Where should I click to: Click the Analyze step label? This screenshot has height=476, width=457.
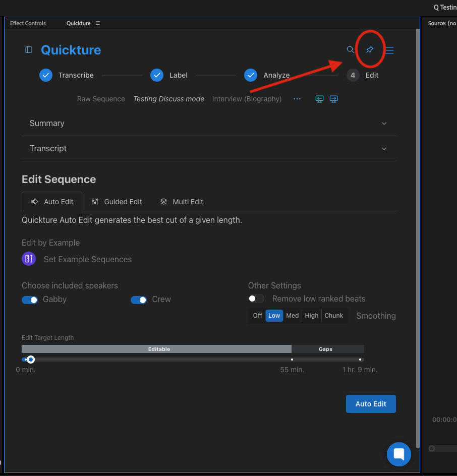click(x=276, y=75)
